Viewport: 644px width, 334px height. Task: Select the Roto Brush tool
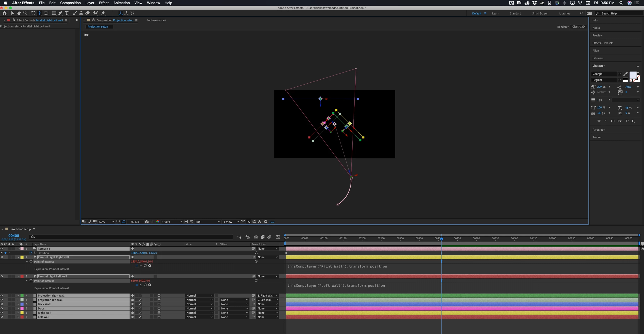(95, 13)
